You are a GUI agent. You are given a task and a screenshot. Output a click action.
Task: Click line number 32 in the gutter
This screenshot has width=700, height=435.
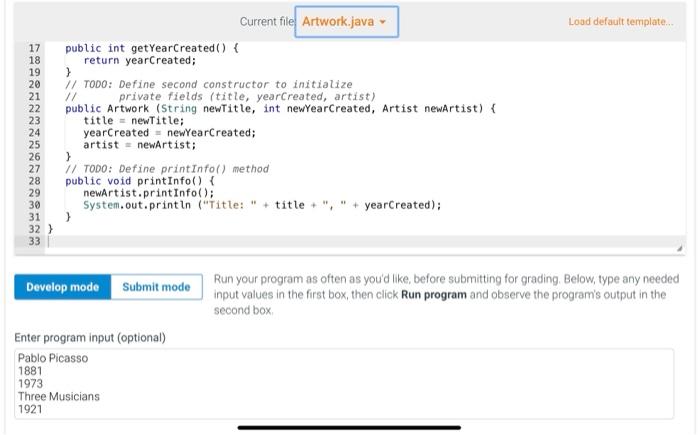34,229
